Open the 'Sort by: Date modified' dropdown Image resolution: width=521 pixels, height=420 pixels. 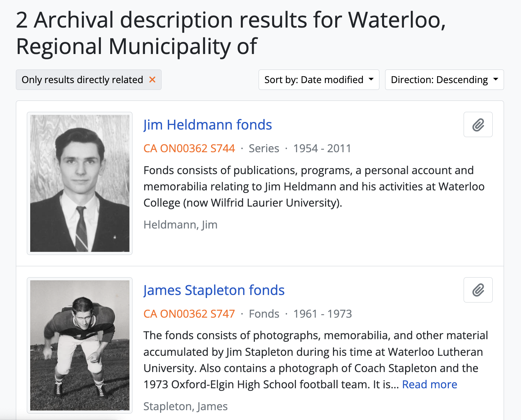[319, 80]
